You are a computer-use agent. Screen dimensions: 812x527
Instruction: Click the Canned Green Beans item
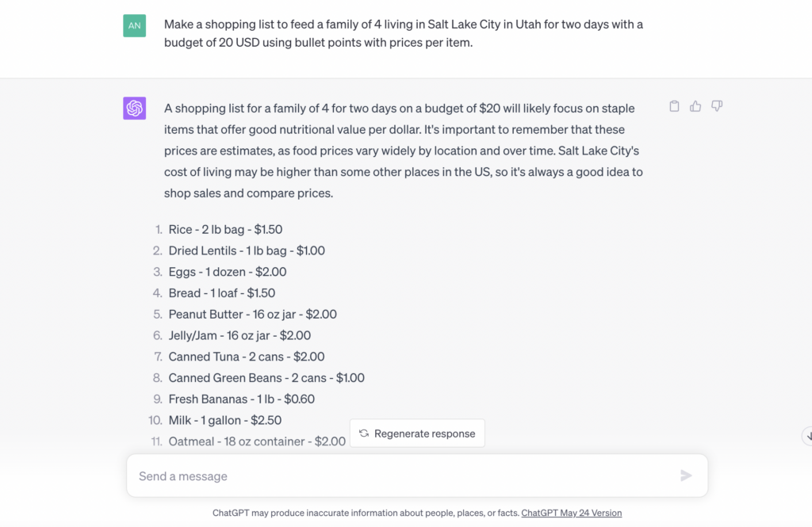tap(266, 378)
